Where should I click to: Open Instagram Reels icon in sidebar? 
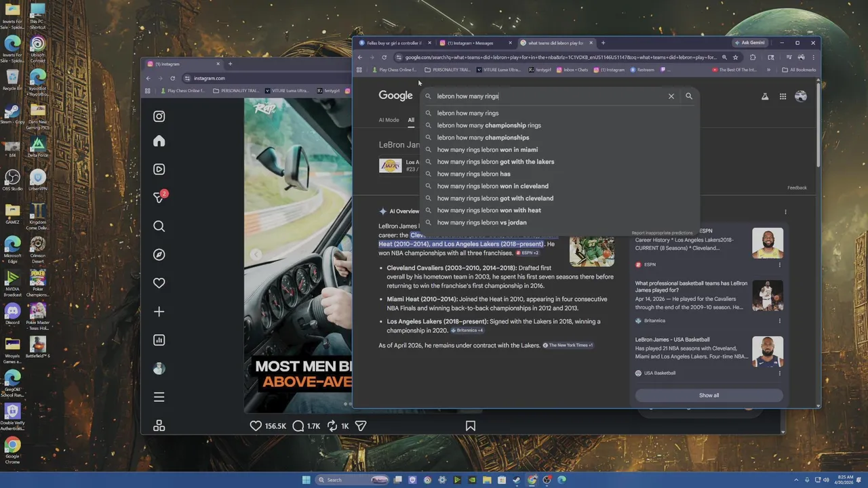[x=159, y=169]
